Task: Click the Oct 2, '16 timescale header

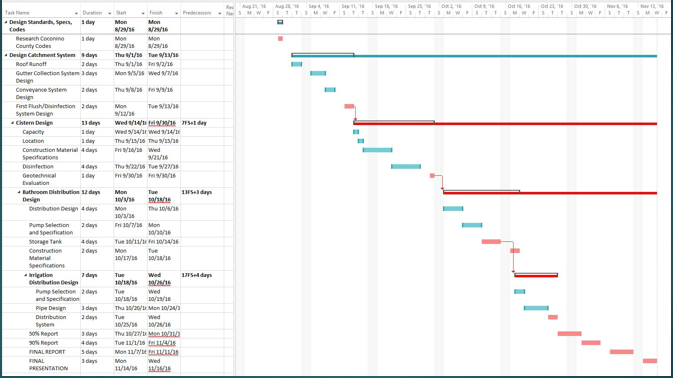Action: click(x=452, y=6)
